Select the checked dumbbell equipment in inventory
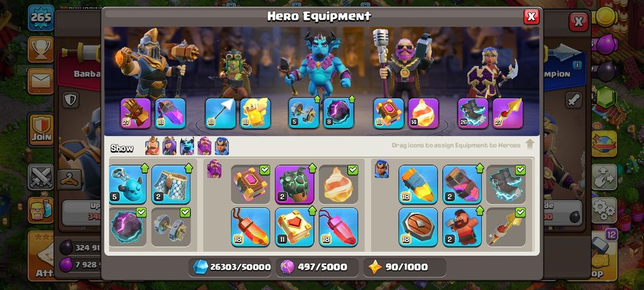 point(171,227)
